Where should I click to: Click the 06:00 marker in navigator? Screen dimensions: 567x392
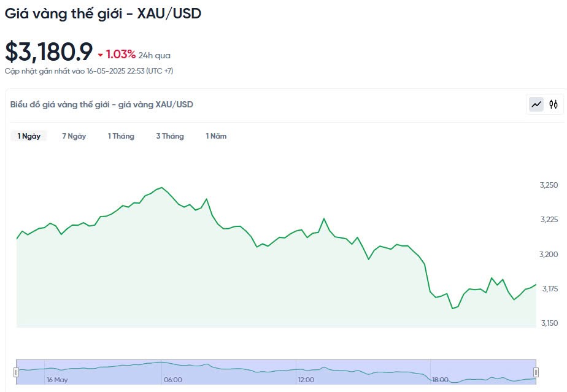pos(172,380)
